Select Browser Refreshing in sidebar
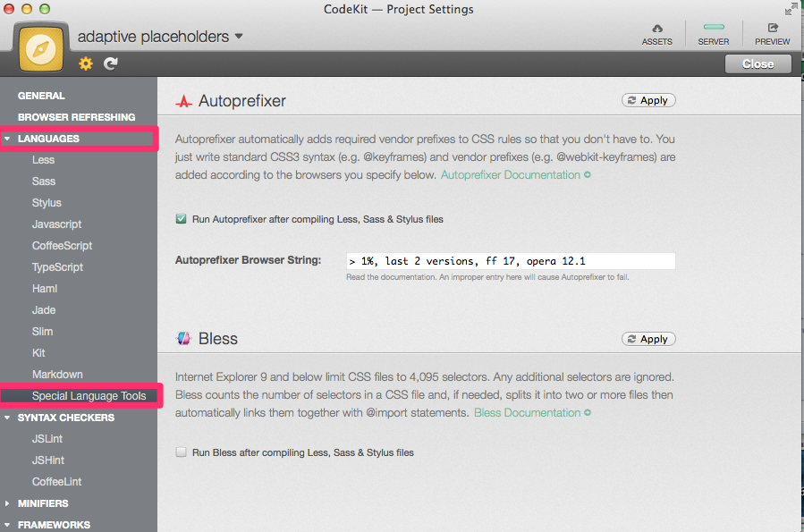Image resolution: width=804 pixels, height=532 pixels. [x=76, y=117]
